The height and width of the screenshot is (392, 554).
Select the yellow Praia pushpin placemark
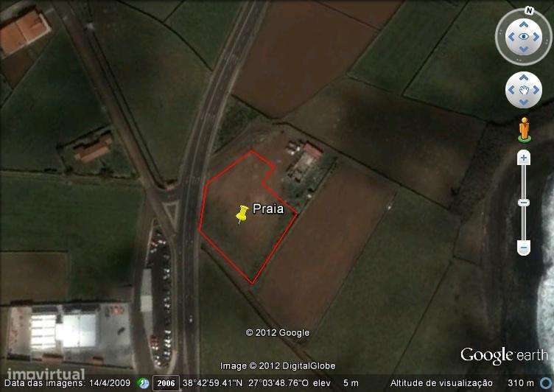coord(242,214)
